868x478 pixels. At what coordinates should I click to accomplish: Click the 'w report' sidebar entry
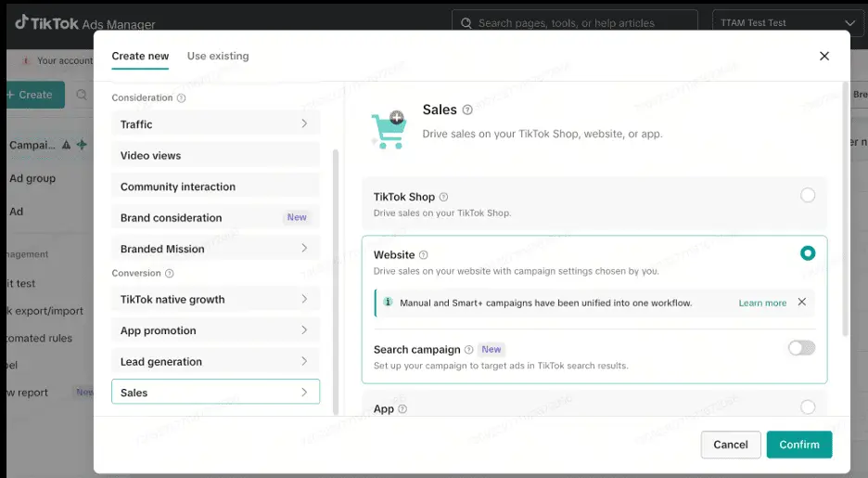[28, 393]
